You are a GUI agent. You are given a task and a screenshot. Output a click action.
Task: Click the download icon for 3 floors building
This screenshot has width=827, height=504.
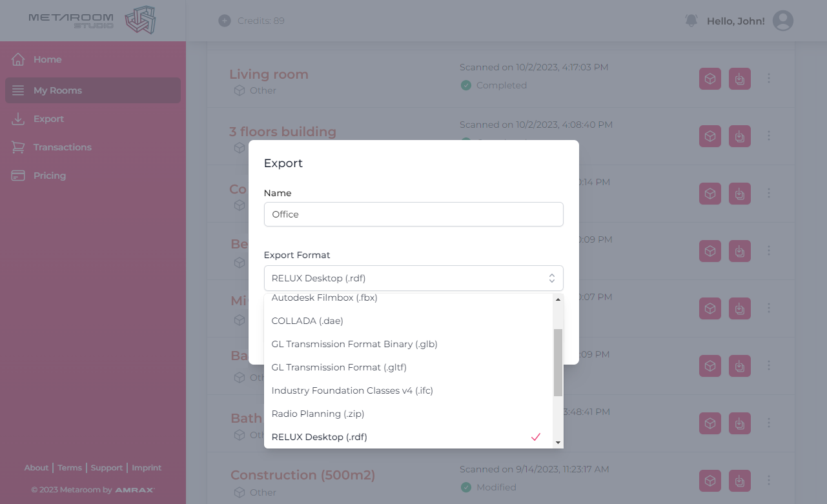tap(739, 136)
